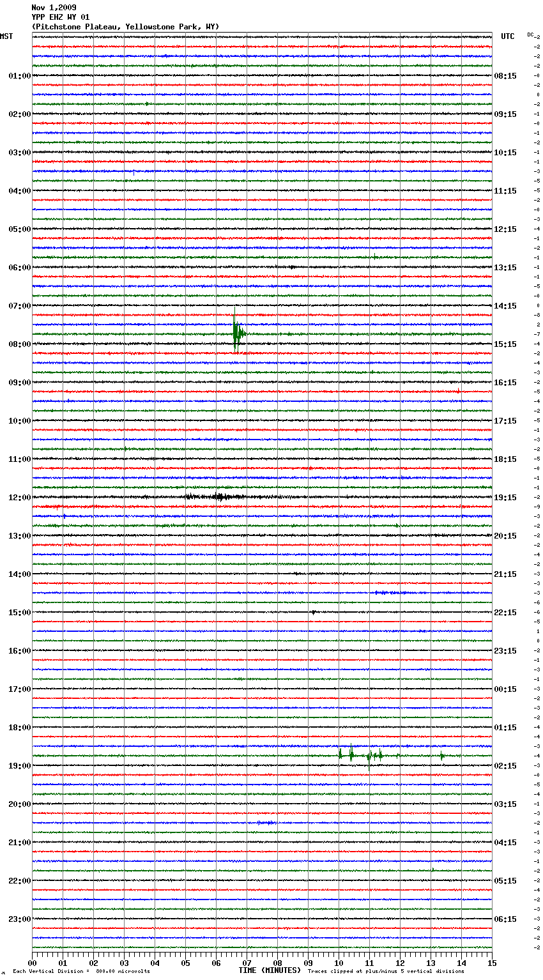Click the '05:00' MST row label
This screenshot has width=543, height=980.
(19, 229)
